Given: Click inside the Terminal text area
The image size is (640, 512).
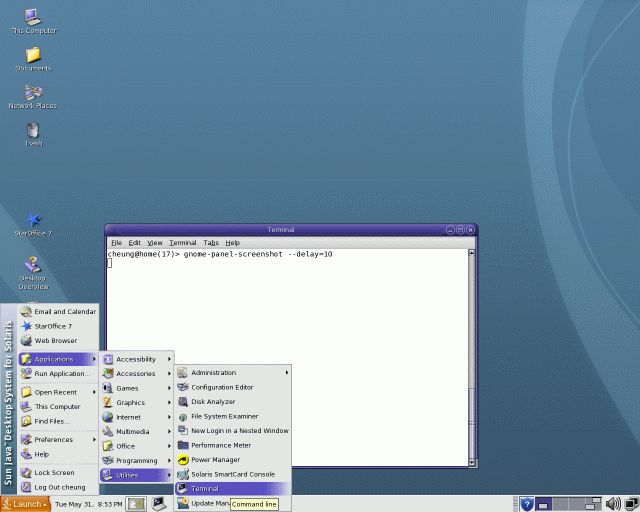Looking at the screenshot, I should (x=287, y=358).
